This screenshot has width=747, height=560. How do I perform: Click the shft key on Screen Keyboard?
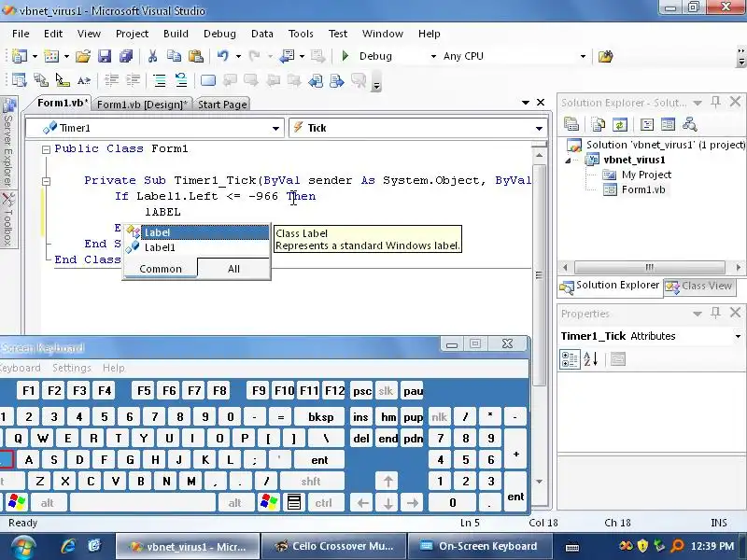[x=311, y=482]
